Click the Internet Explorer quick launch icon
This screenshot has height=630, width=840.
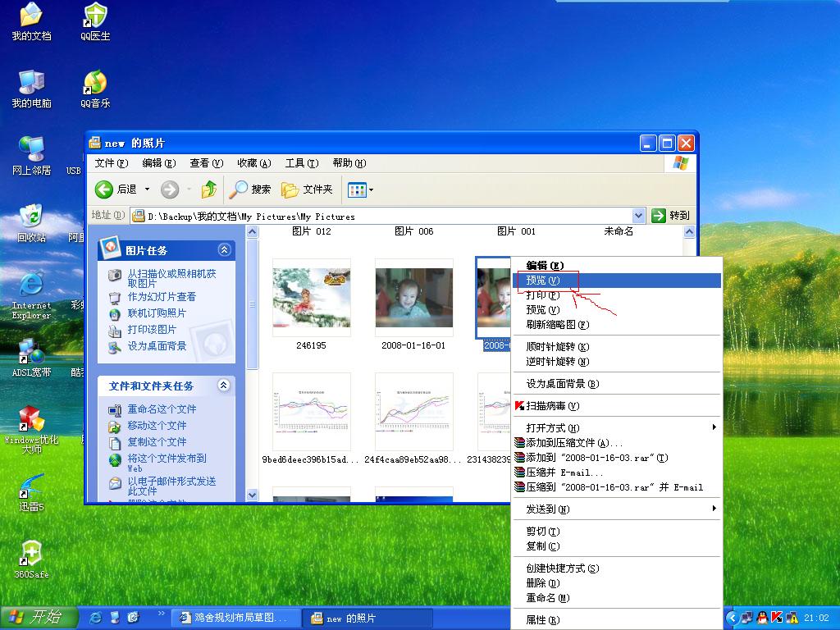[96, 618]
